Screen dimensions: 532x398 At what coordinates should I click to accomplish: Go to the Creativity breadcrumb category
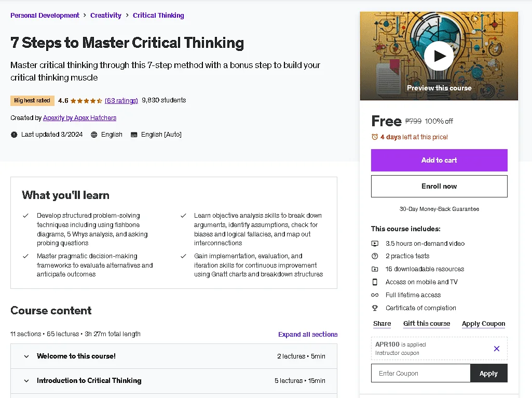(x=106, y=15)
